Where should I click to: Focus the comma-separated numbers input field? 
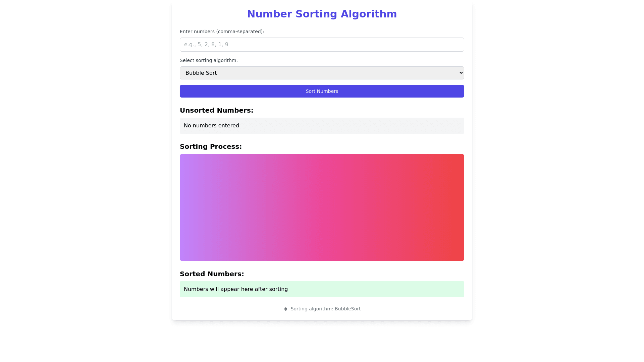[x=322, y=45]
